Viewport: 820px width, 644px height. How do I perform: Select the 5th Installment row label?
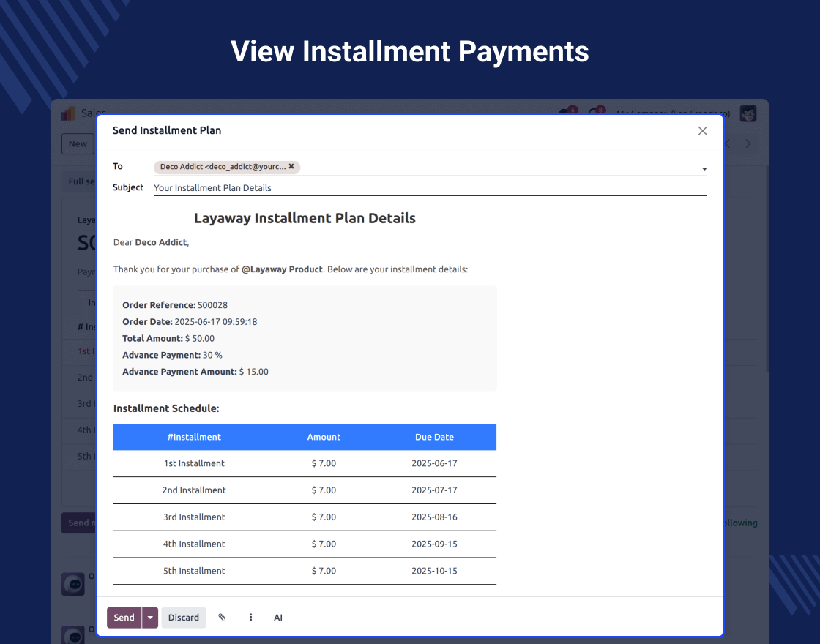pos(194,571)
